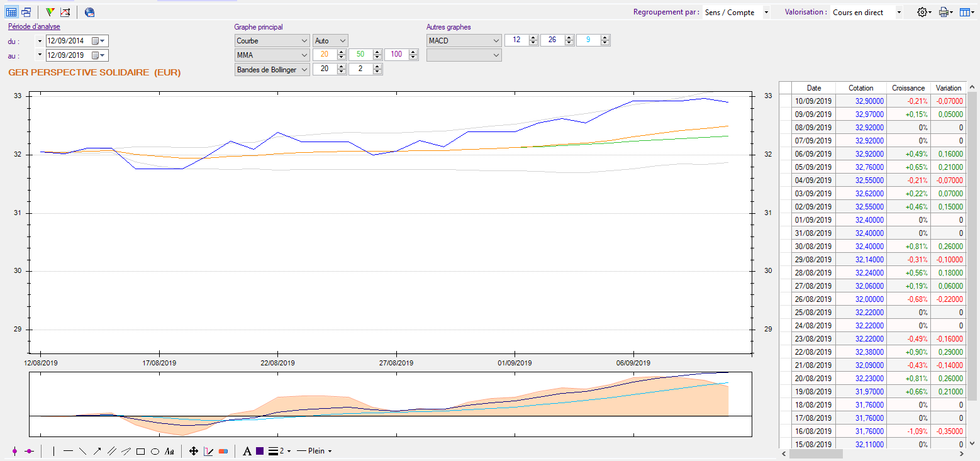Open the printer icon menu

tap(945, 12)
